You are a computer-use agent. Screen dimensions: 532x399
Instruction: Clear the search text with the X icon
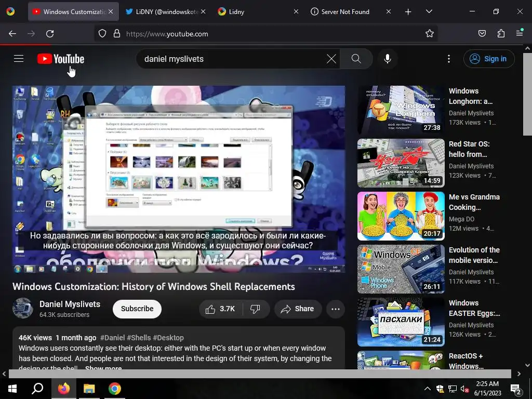pyautogui.click(x=331, y=59)
